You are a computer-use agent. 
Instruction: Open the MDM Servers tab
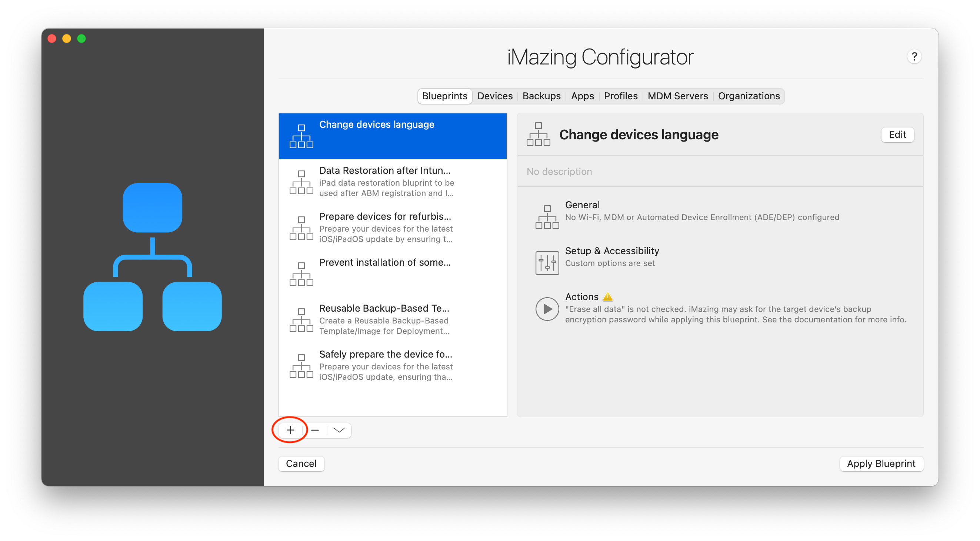(x=677, y=96)
